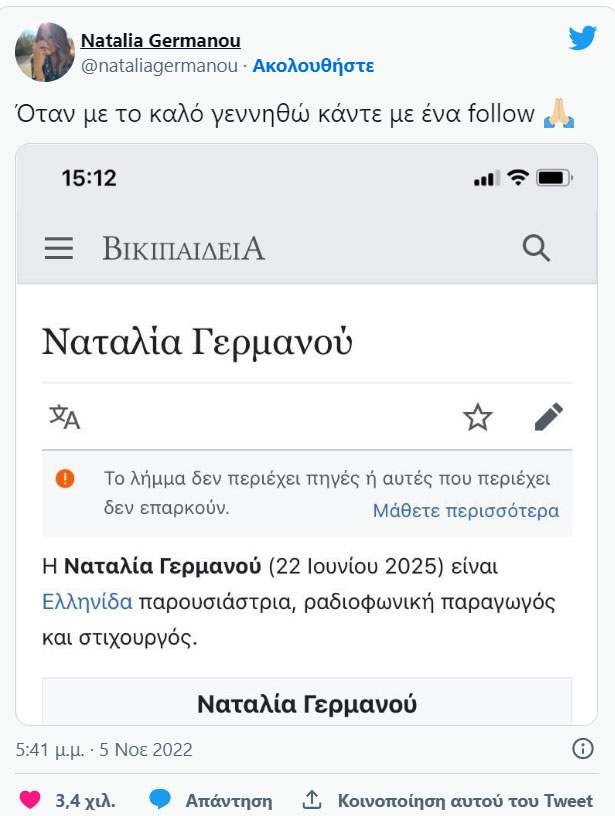
Task: Click the pencil edit icon
Action: tap(549, 417)
